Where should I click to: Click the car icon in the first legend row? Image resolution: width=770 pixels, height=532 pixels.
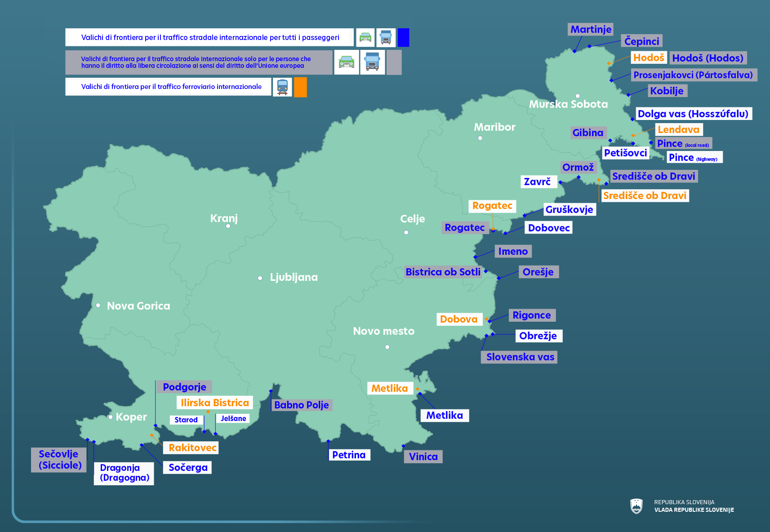click(x=365, y=38)
